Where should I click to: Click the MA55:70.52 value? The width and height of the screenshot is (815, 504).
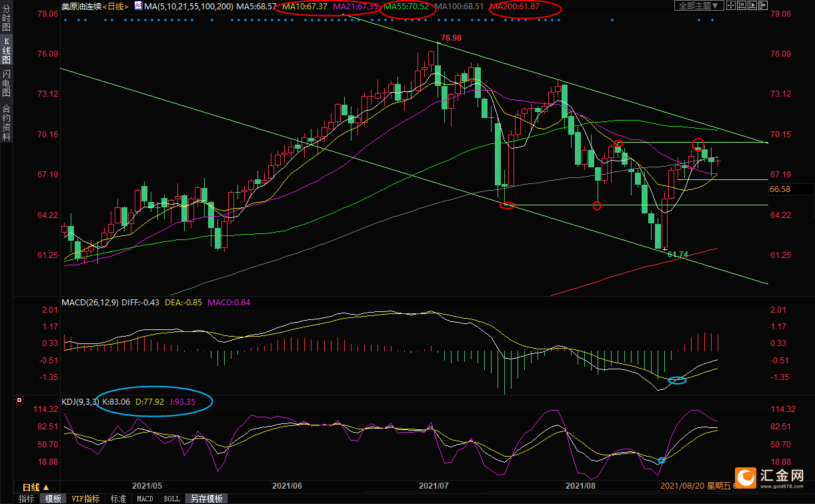click(406, 6)
